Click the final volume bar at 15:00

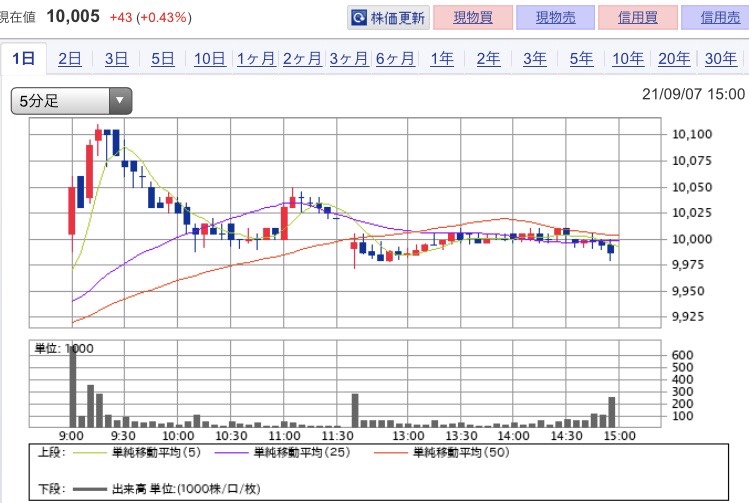coord(611,412)
